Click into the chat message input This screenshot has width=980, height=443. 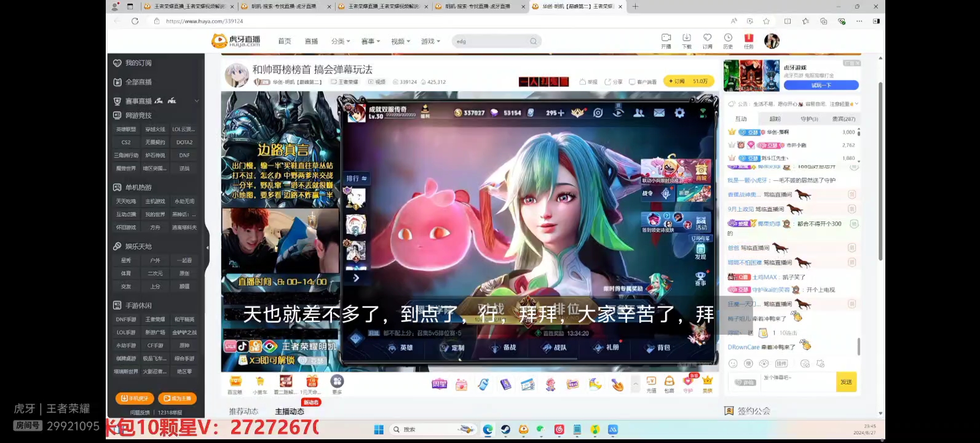[798, 382]
